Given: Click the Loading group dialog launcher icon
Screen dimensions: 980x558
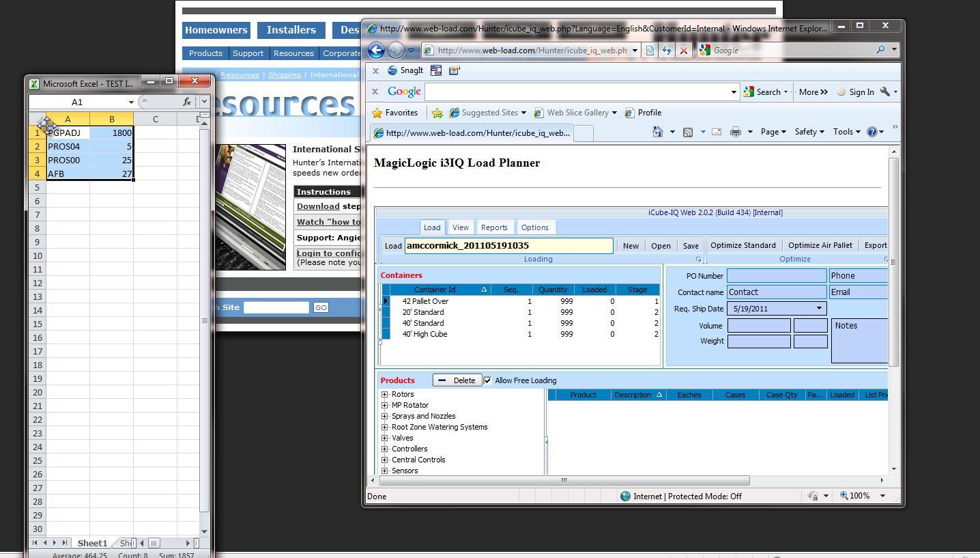Looking at the screenshot, I should tap(698, 260).
